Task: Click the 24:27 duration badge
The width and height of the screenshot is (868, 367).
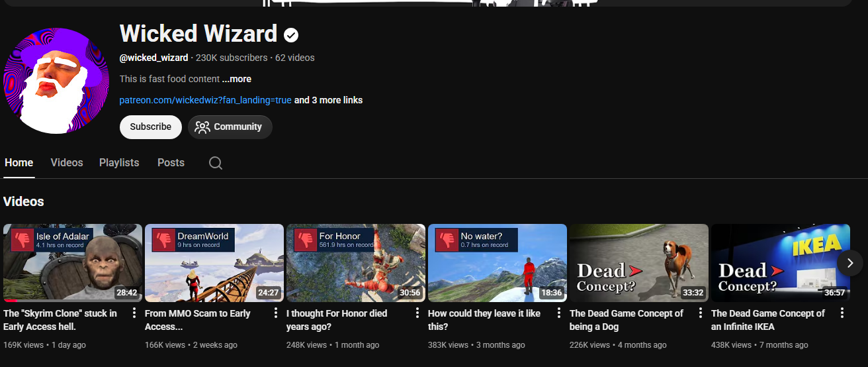Action: coord(268,292)
